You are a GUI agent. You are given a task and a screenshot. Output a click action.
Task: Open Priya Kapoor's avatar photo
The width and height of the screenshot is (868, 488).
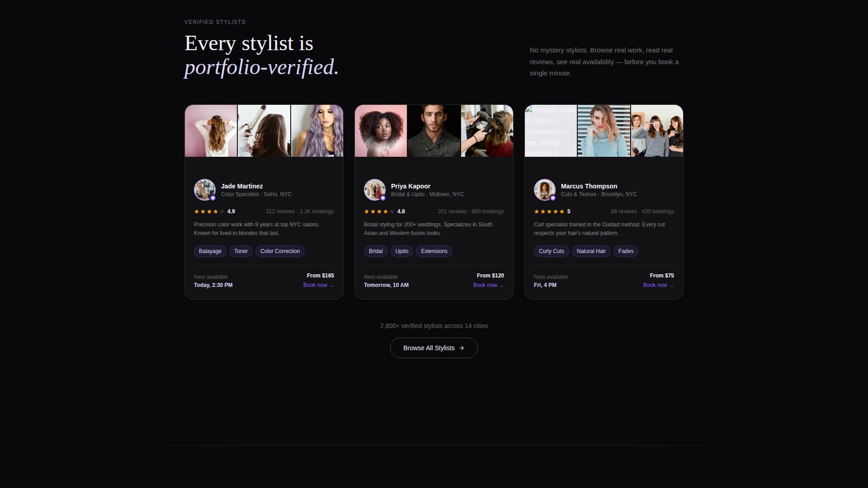point(375,190)
